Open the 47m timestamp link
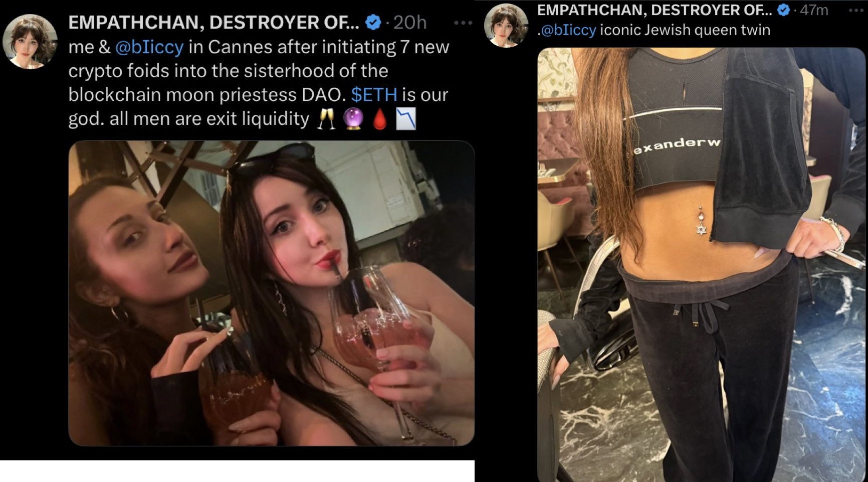Image resolution: width=868 pixels, height=482 pixels. click(814, 10)
